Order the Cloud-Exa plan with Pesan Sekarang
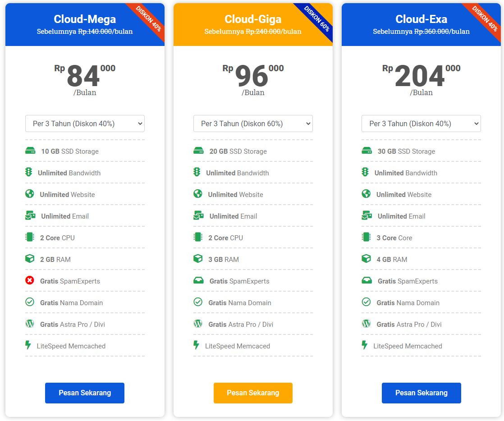The height and width of the screenshot is (421, 504). click(421, 393)
